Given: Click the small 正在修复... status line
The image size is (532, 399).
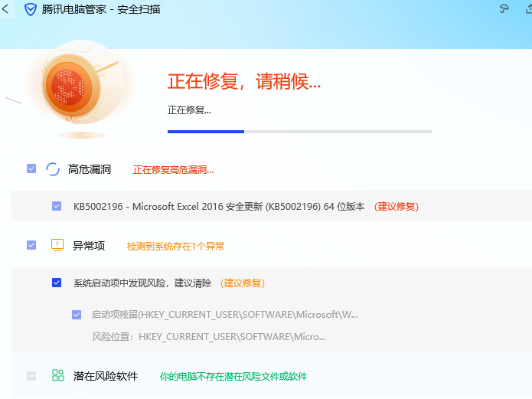Looking at the screenshot, I should click(189, 110).
